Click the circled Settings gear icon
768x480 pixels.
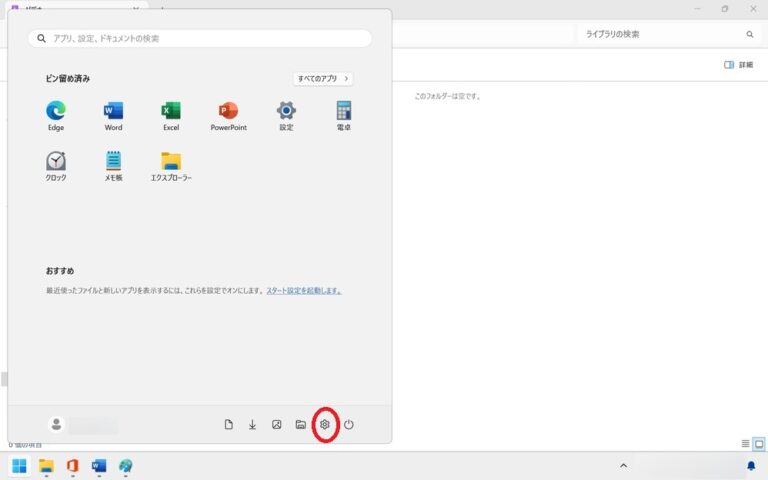[x=325, y=425]
